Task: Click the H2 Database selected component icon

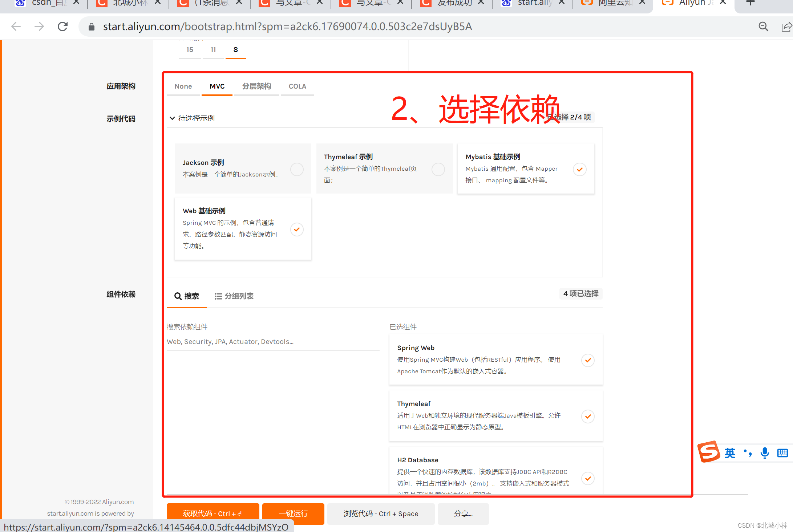Action: (x=588, y=478)
